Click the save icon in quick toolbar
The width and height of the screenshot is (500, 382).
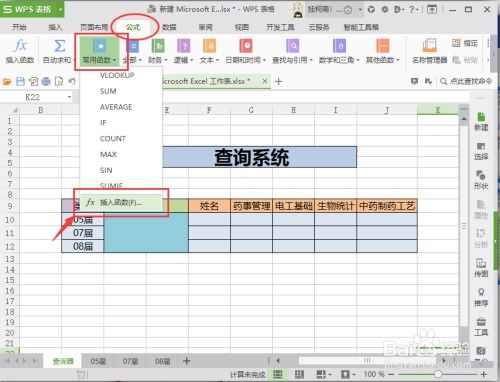tap(20, 81)
